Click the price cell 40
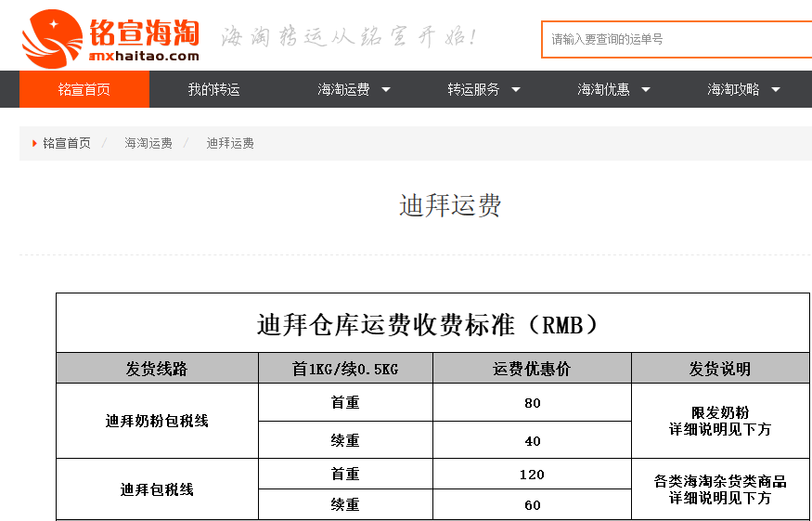The height and width of the screenshot is (521, 812). (x=532, y=440)
